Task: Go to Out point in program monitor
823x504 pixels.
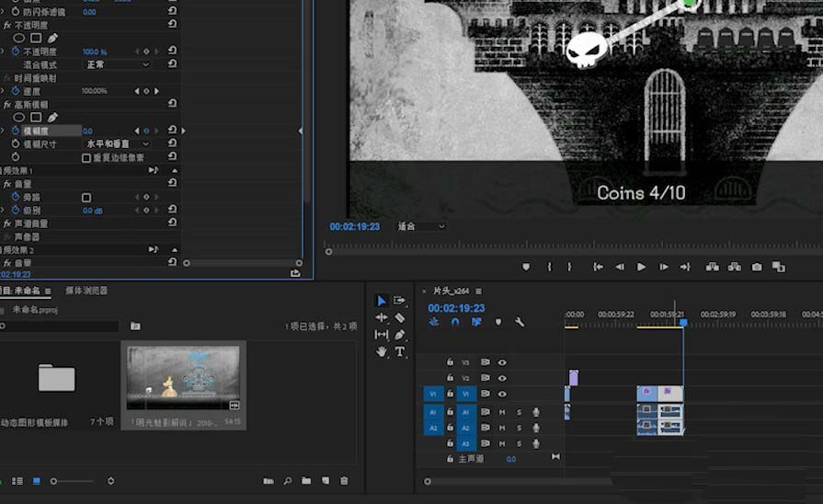Action: [685, 267]
